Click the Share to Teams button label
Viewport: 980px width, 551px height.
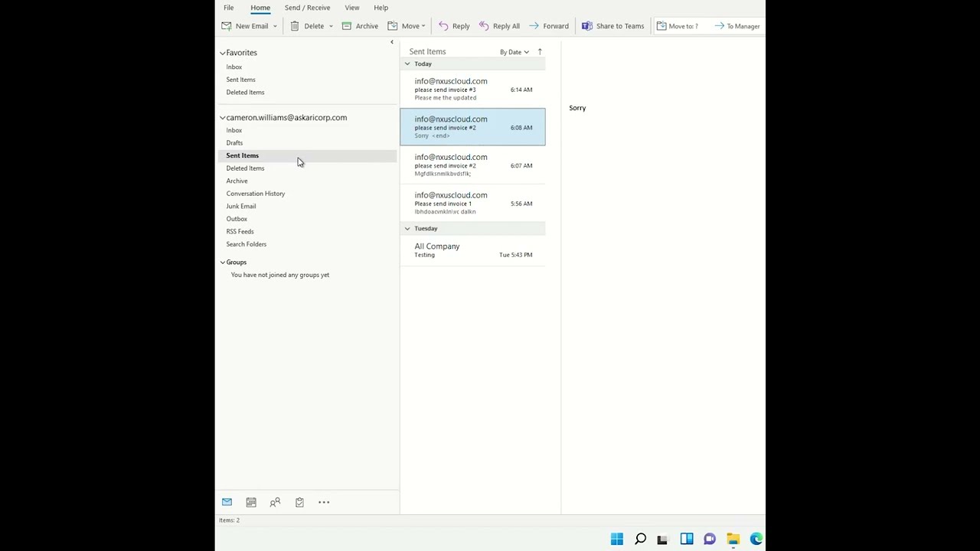(620, 26)
